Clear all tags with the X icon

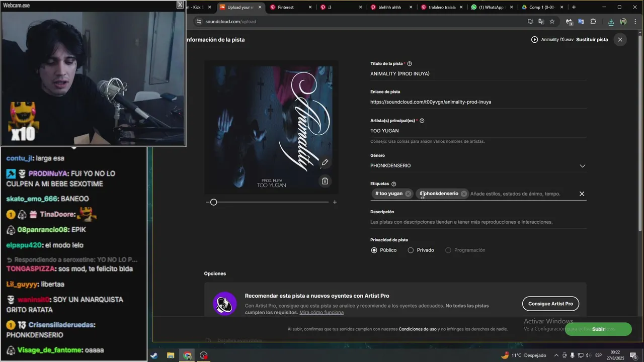[x=582, y=194]
